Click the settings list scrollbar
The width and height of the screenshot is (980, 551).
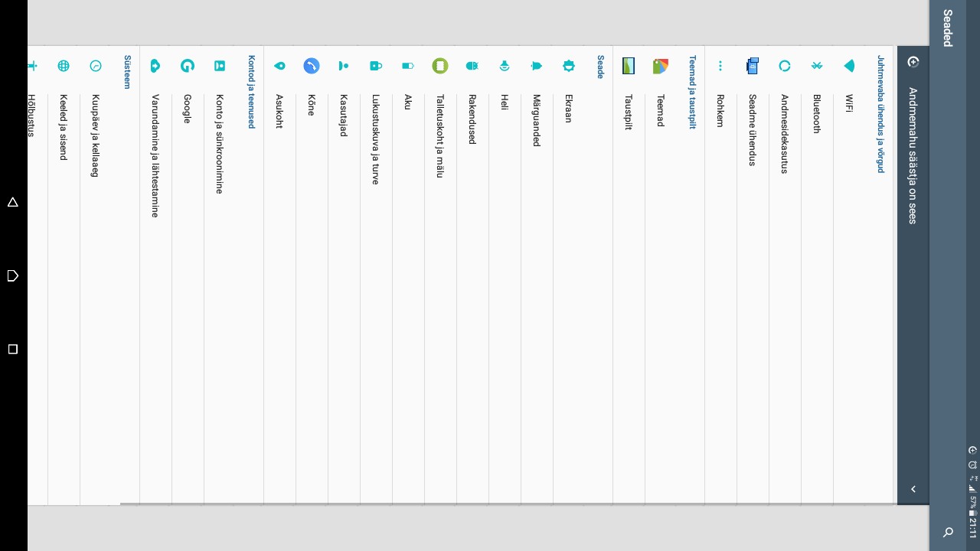click(x=508, y=504)
